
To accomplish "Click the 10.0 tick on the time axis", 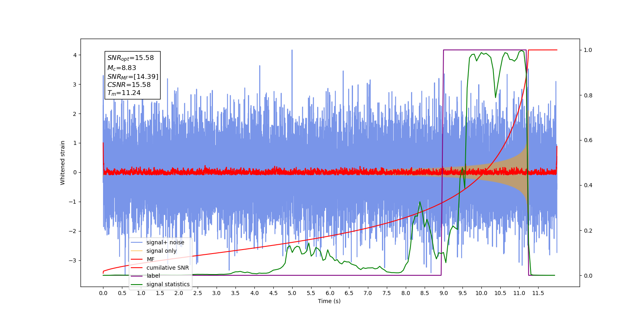I will pyautogui.click(x=481, y=293).
